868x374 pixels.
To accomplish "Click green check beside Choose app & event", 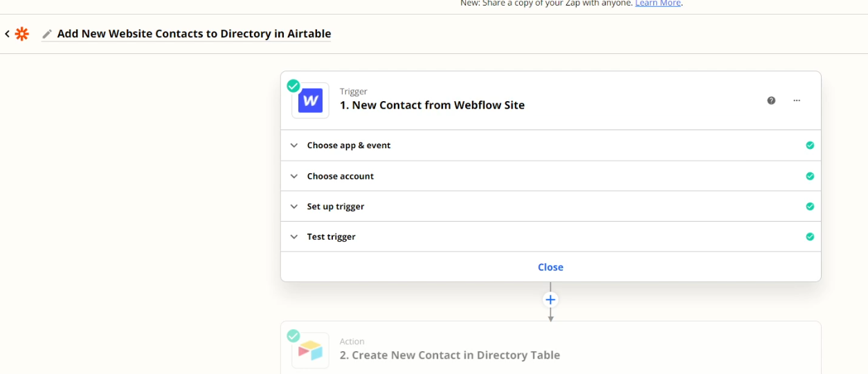I will click(x=810, y=145).
